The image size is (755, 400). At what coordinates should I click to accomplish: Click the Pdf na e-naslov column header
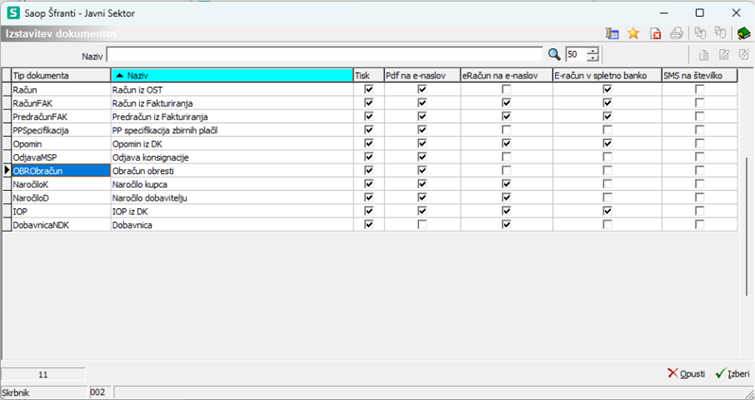pyautogui.click(x=422, y=76)
